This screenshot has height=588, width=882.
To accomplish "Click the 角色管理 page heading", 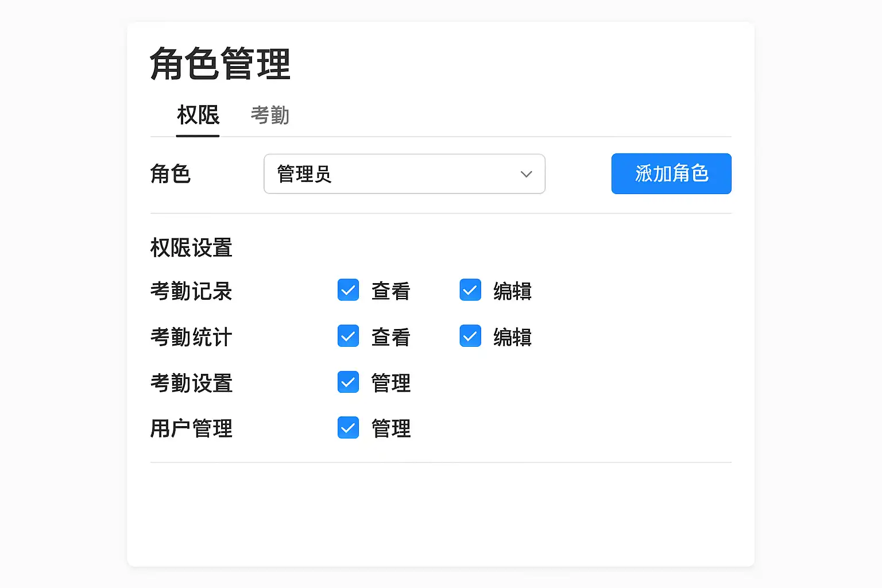I will tap(220, 64).
